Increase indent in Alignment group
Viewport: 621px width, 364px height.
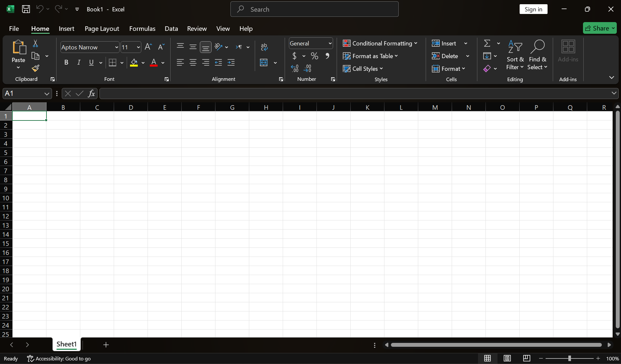[x=231, y=62]
